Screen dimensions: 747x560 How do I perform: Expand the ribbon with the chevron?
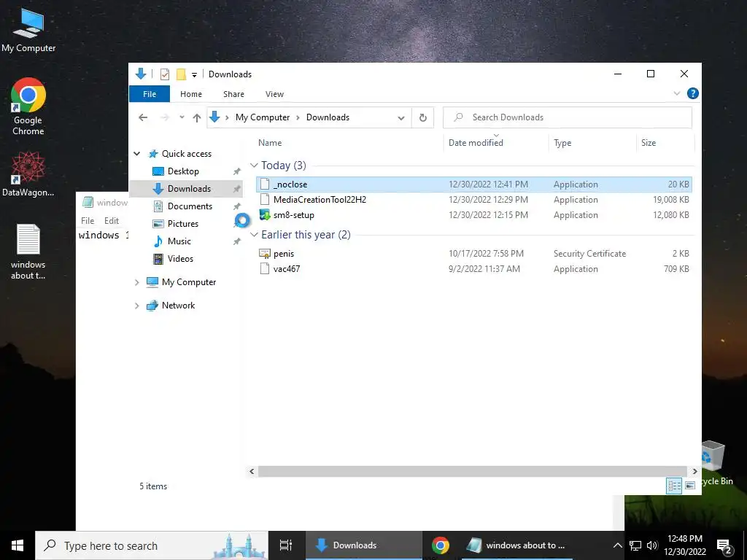point(676,93)
